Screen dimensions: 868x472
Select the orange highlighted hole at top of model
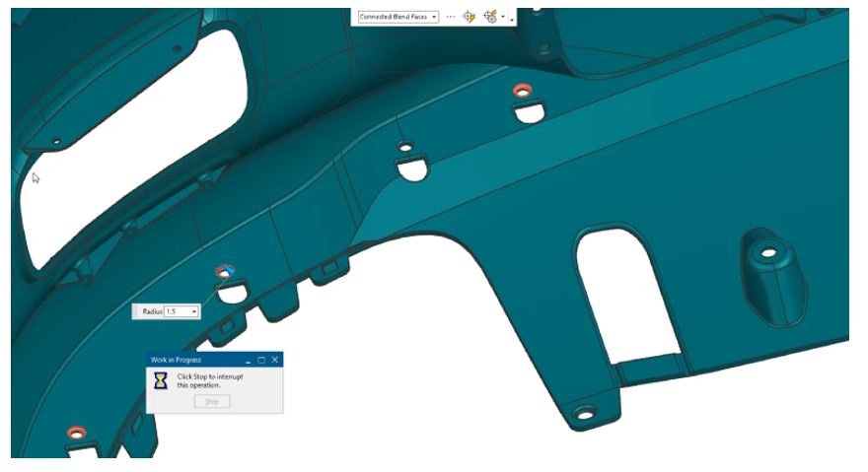click(523, 90)
